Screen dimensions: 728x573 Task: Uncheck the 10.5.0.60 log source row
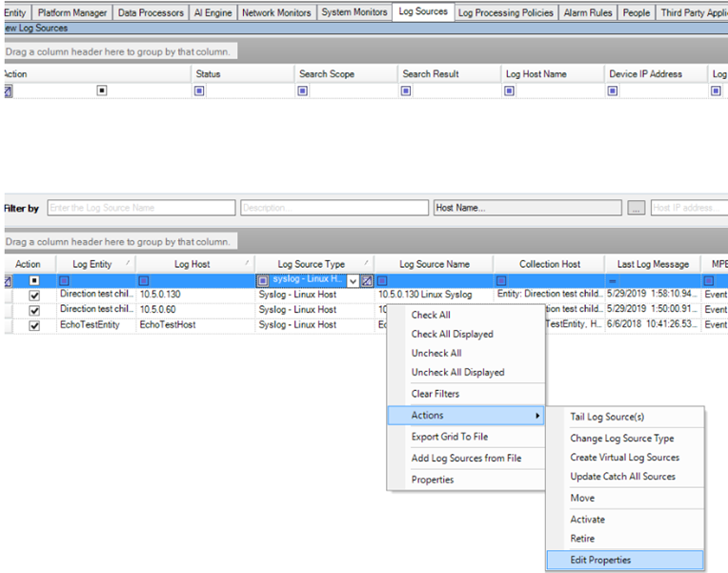click(34, 311)
